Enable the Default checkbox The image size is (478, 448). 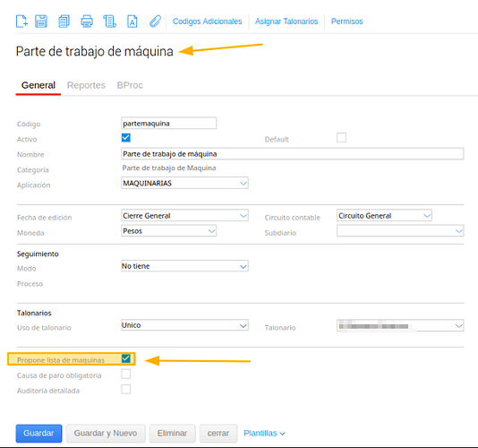(341, 138)
